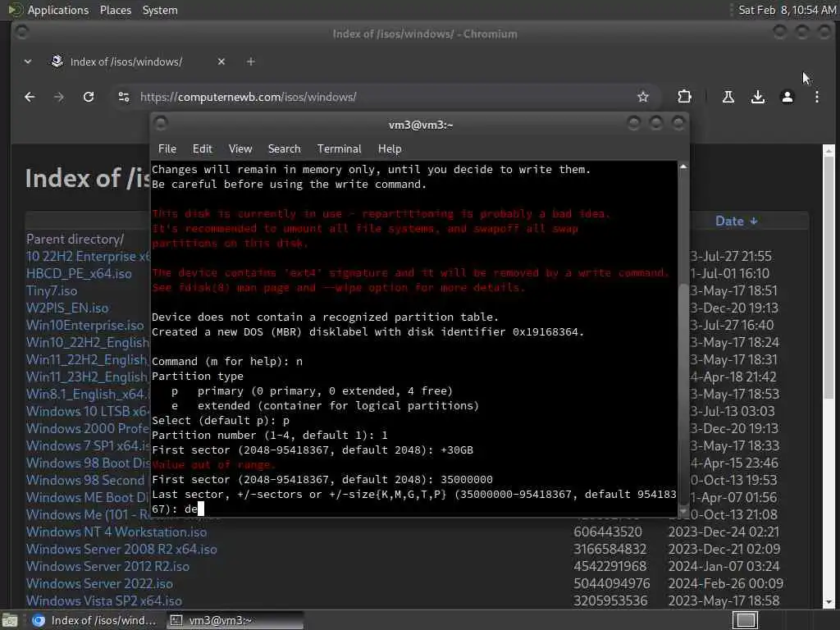The height and width of the screenshot is (630, 840).
Task: Open terminal Edit menu
Action: (202, 149)
